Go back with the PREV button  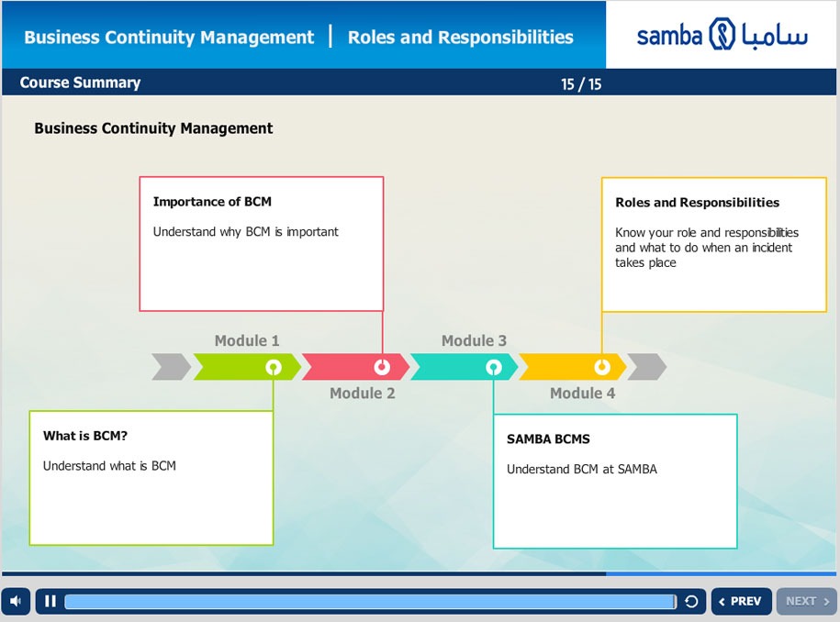pyautogui.click(x=742, y=601)
